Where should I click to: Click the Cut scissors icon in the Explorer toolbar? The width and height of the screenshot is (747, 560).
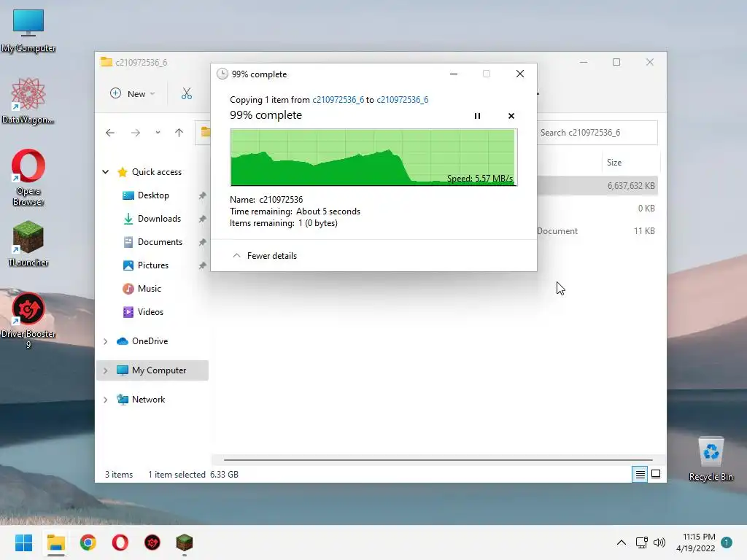[186, 94]
